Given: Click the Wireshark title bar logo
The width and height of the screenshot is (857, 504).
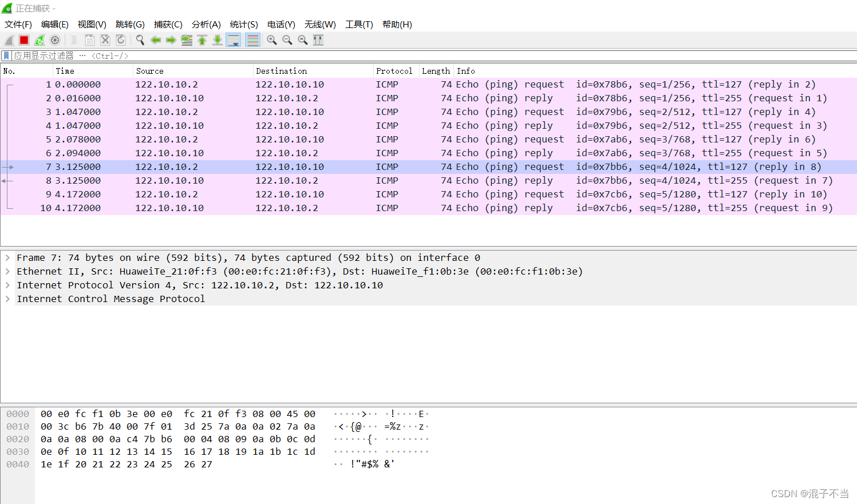Looking at the screenshot, I should (x=7, y=8).
